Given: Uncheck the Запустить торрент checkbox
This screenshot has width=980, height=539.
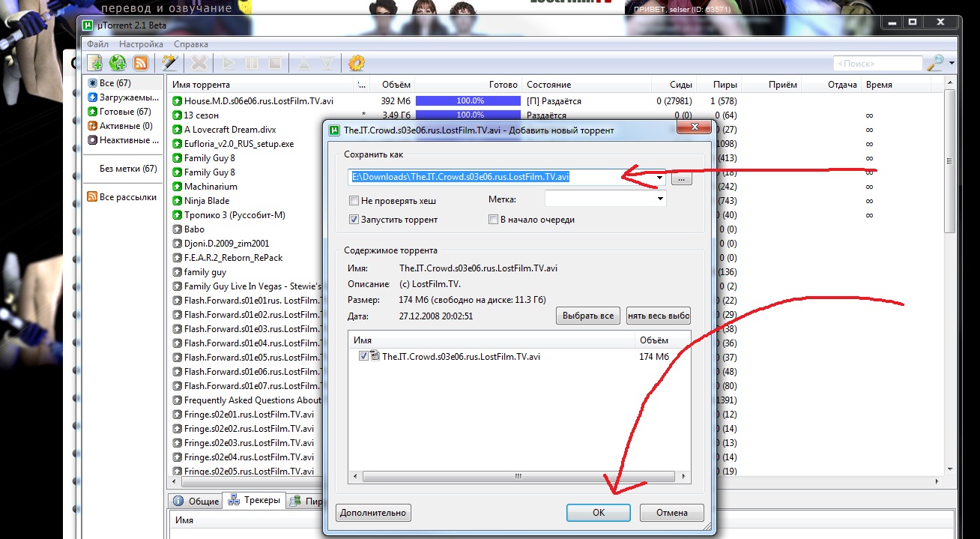Looking at the screenshot, I should (354, 220).
